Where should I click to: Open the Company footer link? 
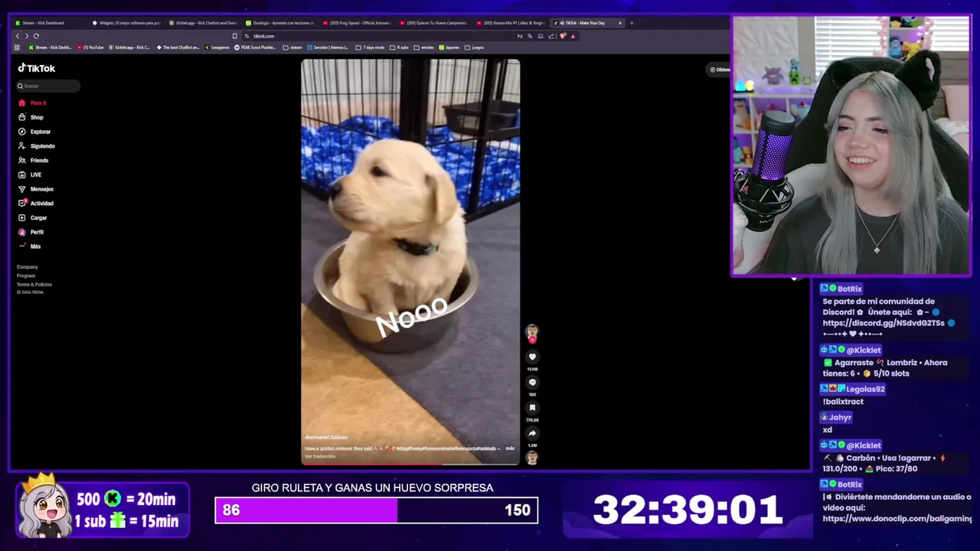tap(28, 267)
